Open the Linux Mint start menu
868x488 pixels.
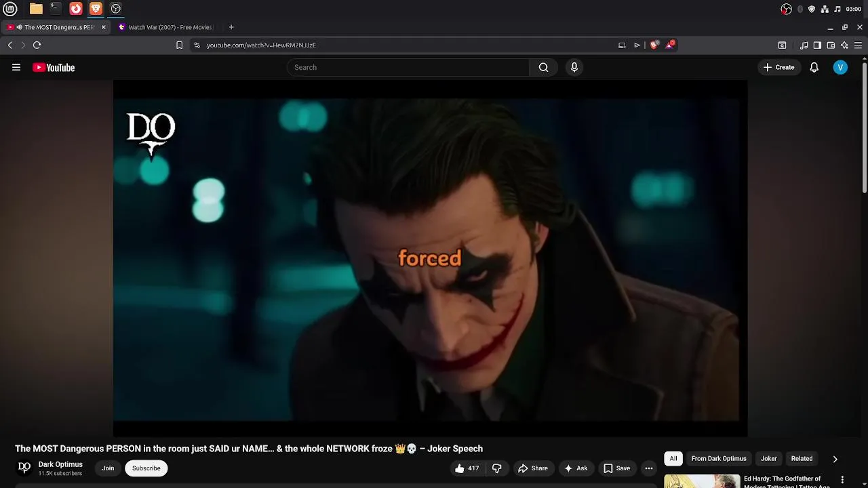[x=10, y=9]
